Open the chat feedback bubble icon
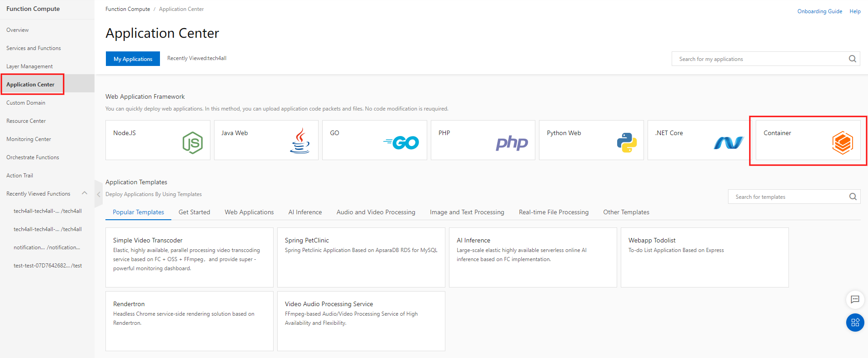The height and width of the screenshot is (358, 868). click(x=855, y=299)
